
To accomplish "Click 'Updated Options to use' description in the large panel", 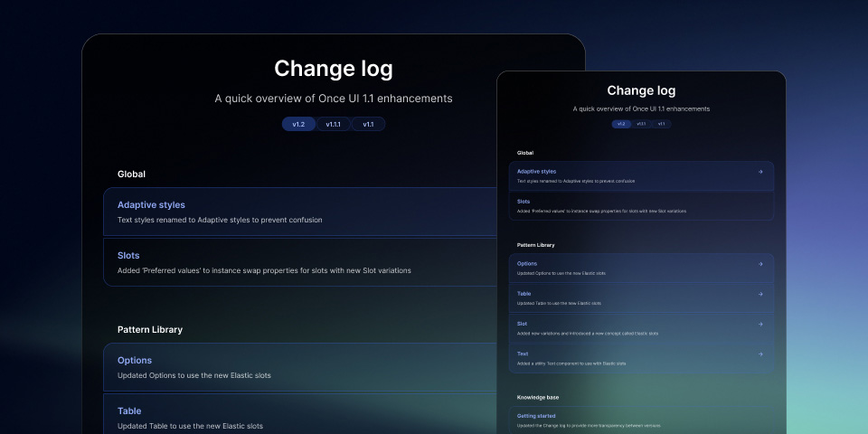I will [194, 375].
